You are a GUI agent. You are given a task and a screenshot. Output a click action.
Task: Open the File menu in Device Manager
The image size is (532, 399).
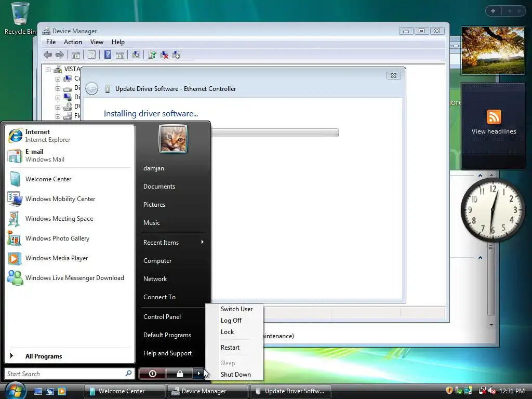click(51, 42)
